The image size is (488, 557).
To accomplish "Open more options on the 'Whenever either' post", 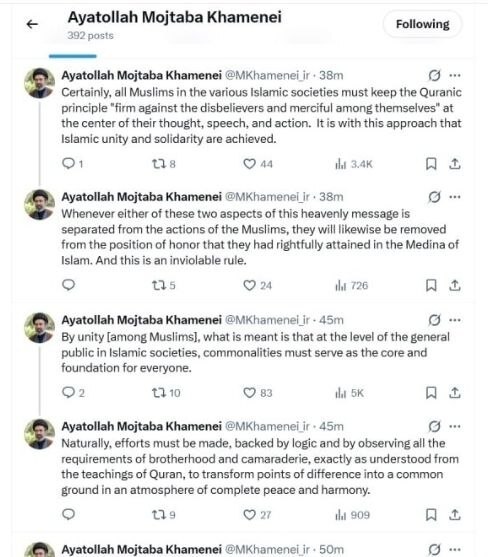I will pyautogui.click(x=455, y=197).
